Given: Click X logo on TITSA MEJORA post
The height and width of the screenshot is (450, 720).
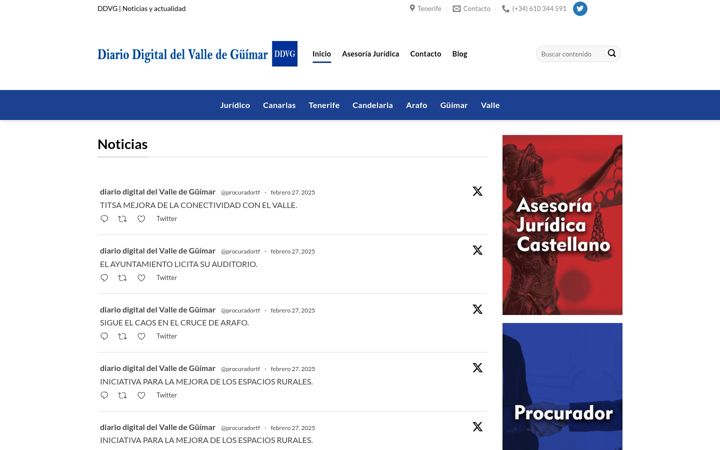Looking at the screenshot, I should (x=478, y=191).
